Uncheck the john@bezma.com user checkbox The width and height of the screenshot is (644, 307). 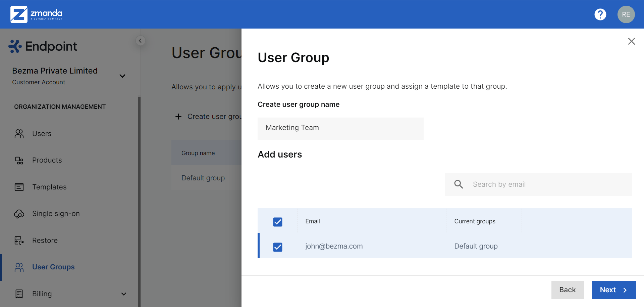pos(278,247)
